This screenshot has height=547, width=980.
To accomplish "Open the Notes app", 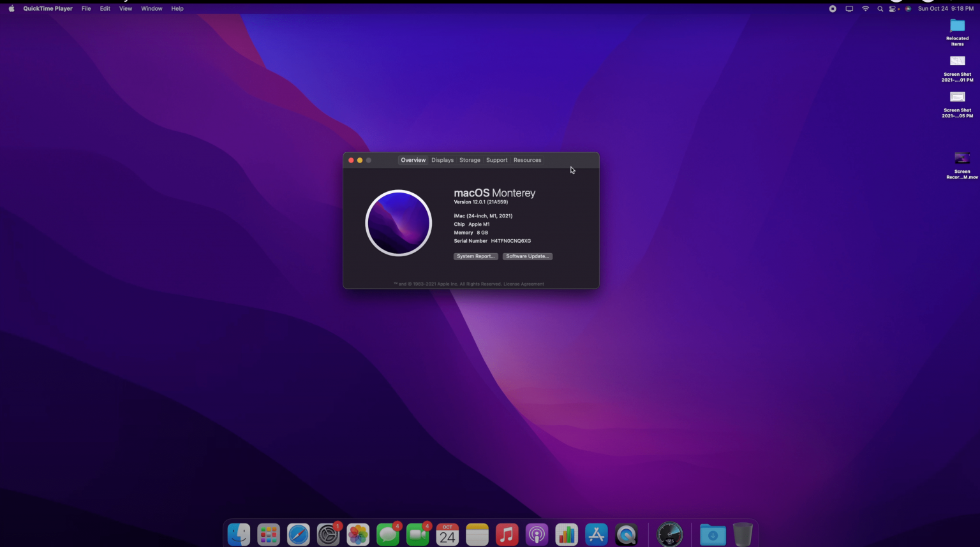I will click(x=477, y=534).
